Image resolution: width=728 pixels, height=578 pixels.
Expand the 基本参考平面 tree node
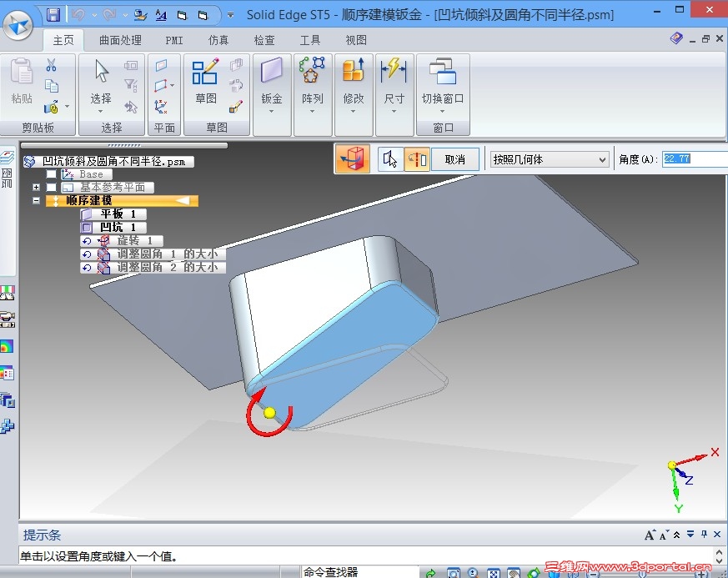[x=36, y=187]
